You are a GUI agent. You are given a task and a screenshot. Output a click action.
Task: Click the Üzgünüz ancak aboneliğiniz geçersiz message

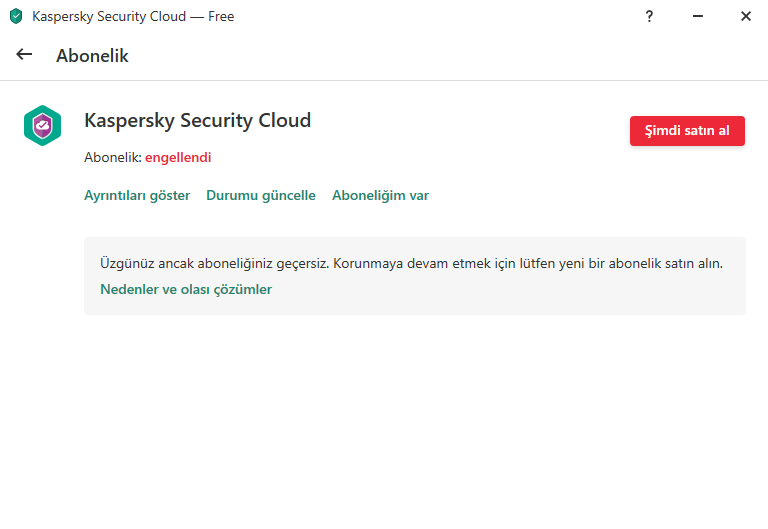point(411,264)
